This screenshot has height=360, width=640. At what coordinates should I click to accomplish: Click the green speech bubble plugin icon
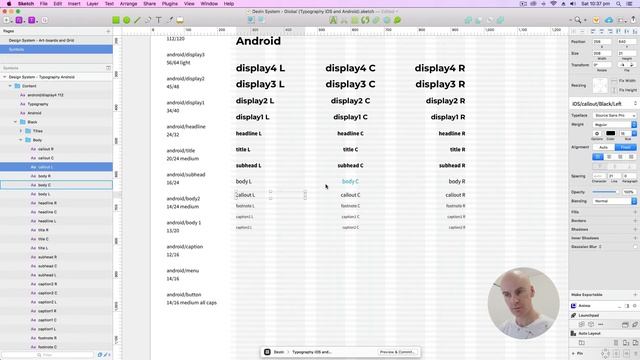point(397,20)
